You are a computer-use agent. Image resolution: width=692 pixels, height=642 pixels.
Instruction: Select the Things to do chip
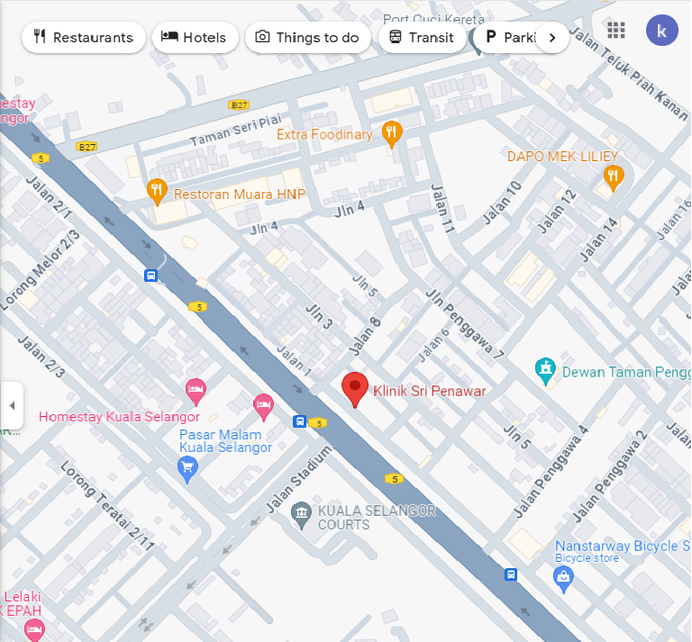click(308, 38)
